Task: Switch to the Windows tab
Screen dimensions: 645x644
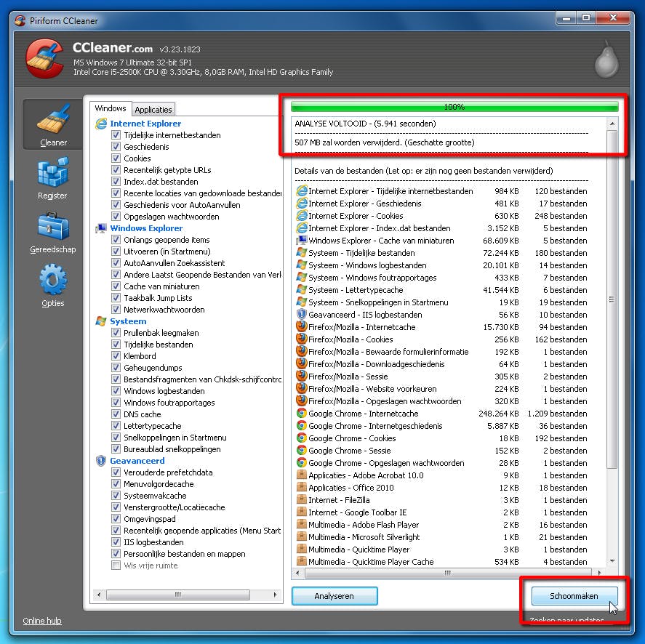Action: click(111, 108)
